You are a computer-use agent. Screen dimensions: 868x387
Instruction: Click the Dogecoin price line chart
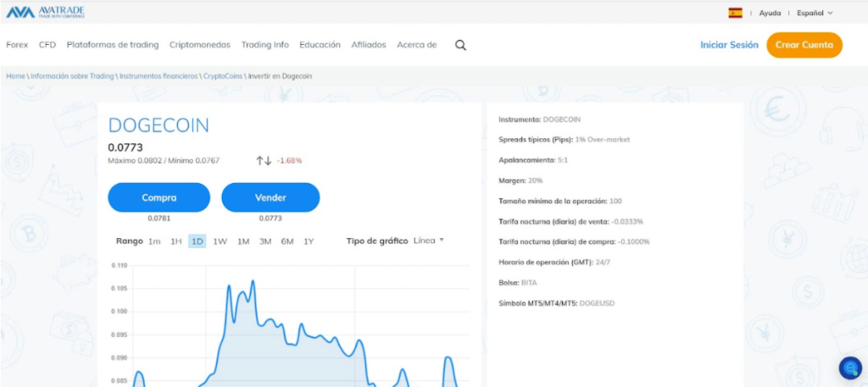[x=301, y=326]
